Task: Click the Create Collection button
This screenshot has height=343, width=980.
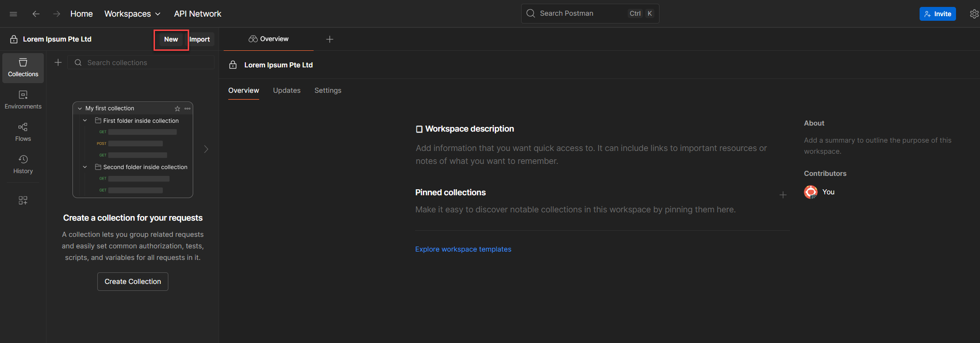Action: (x=133, y=282)
